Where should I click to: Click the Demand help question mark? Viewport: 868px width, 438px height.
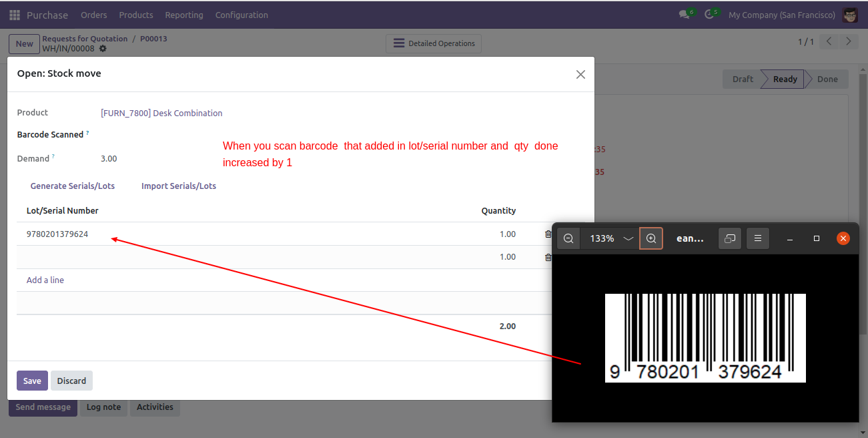pos(53,157)
